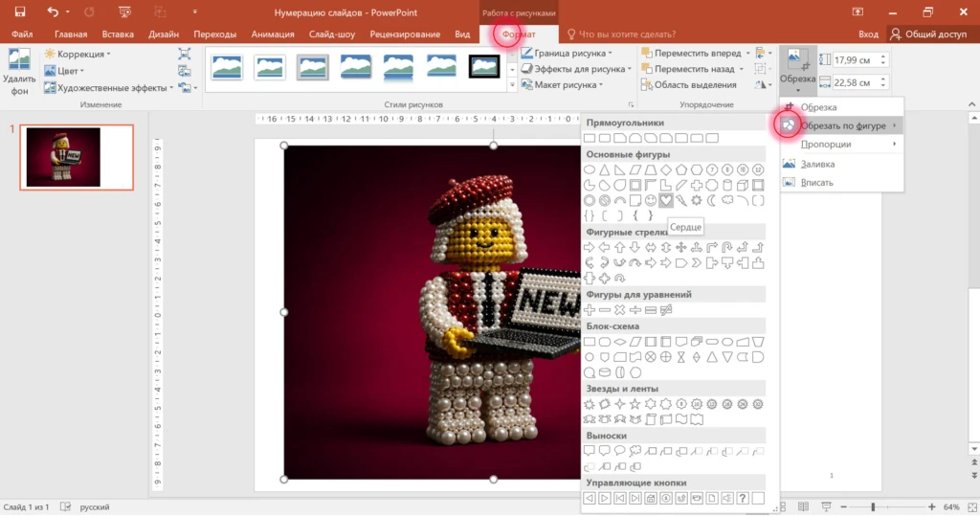
Task: Click the zoom in plus button
Action: [932, 506]
